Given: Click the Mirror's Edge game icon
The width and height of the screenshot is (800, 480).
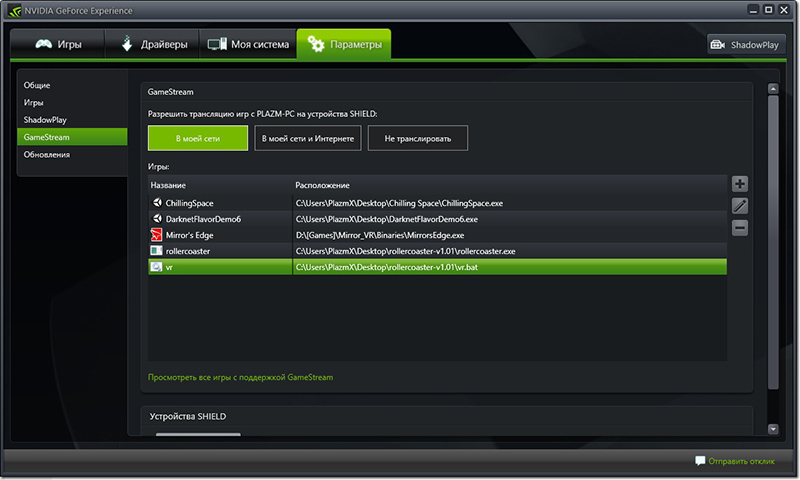Looking at the screenshot, I should (156, 235).
